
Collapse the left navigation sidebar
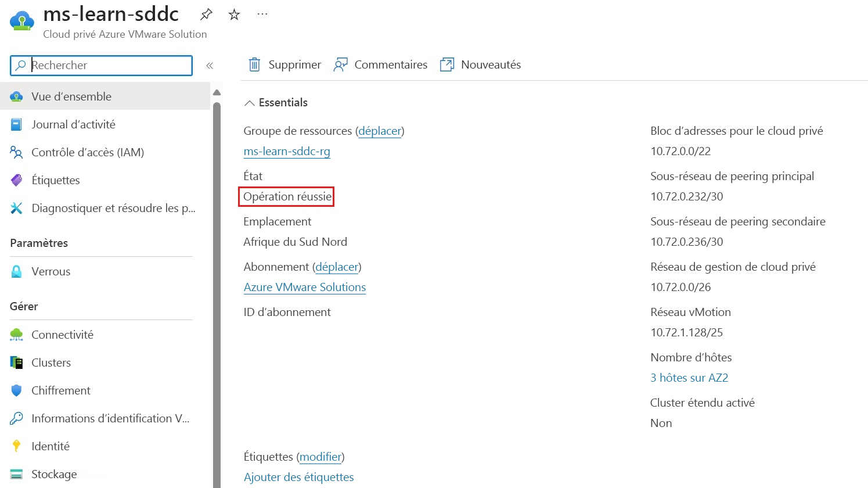click(x=210, y=65)
